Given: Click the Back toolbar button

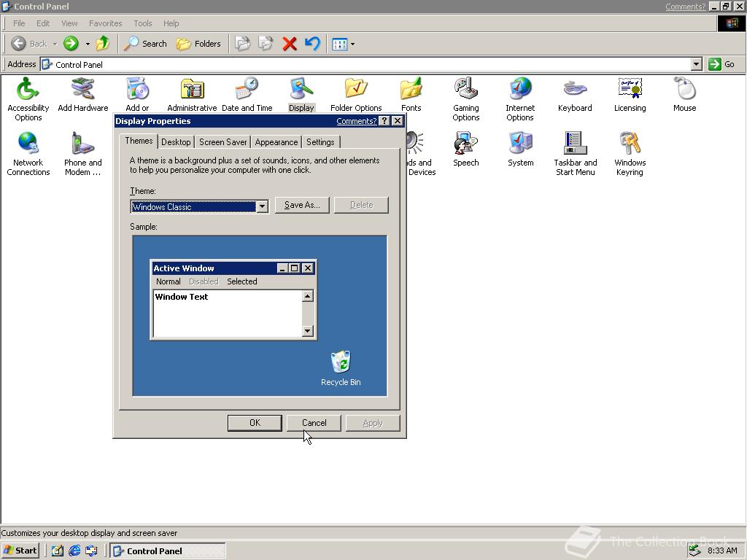Looking at the screenshot, I should pos(29,44).
